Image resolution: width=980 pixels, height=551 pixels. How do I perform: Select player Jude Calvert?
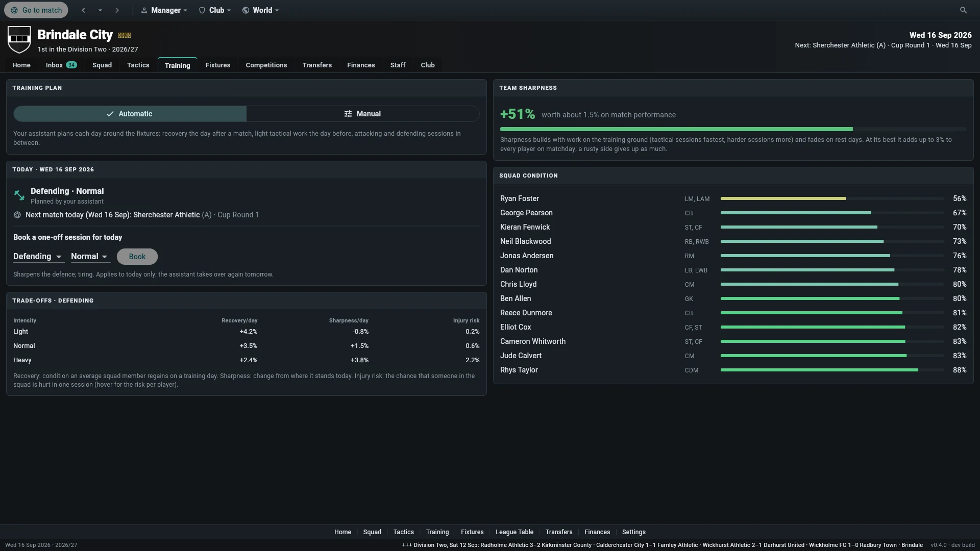521,356
